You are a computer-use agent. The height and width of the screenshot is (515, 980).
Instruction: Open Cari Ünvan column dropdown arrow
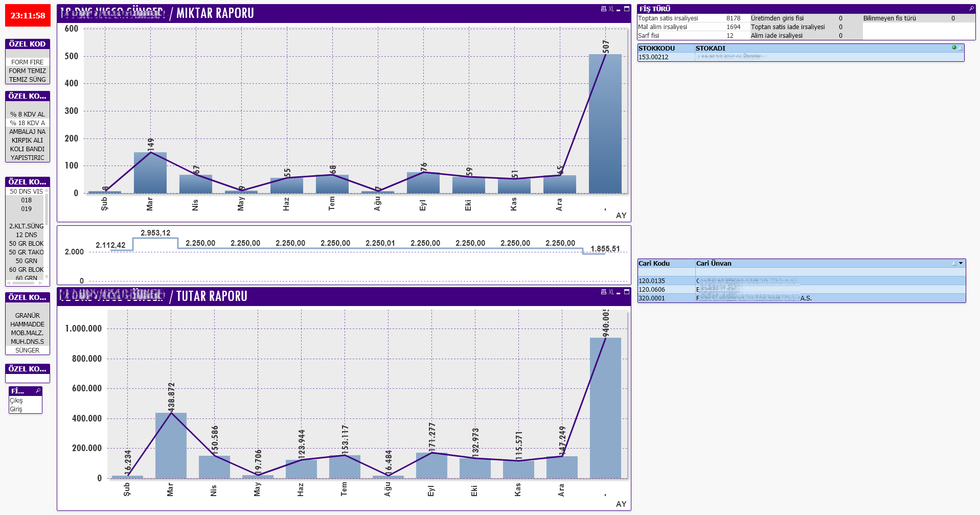pyautogui.click(x=961, y=264)
